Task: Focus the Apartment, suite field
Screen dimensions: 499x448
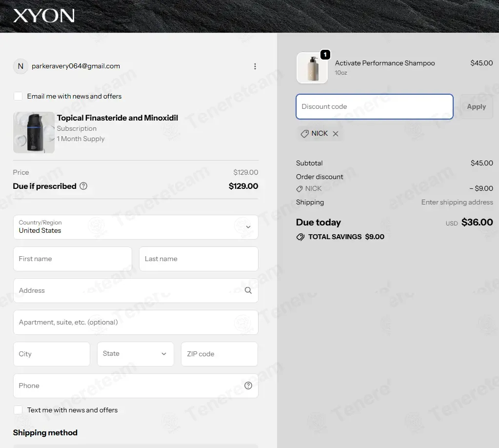Action: [x=136, y=322]
